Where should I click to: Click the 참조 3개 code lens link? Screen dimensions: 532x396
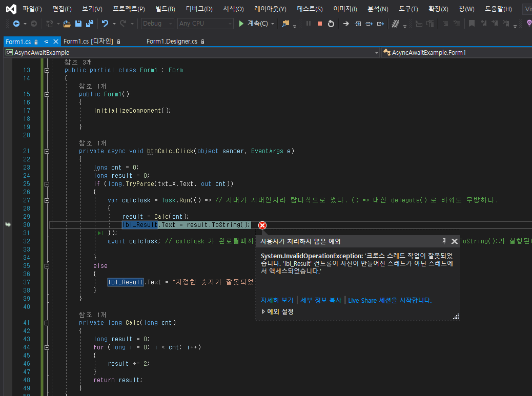point(78,62)
